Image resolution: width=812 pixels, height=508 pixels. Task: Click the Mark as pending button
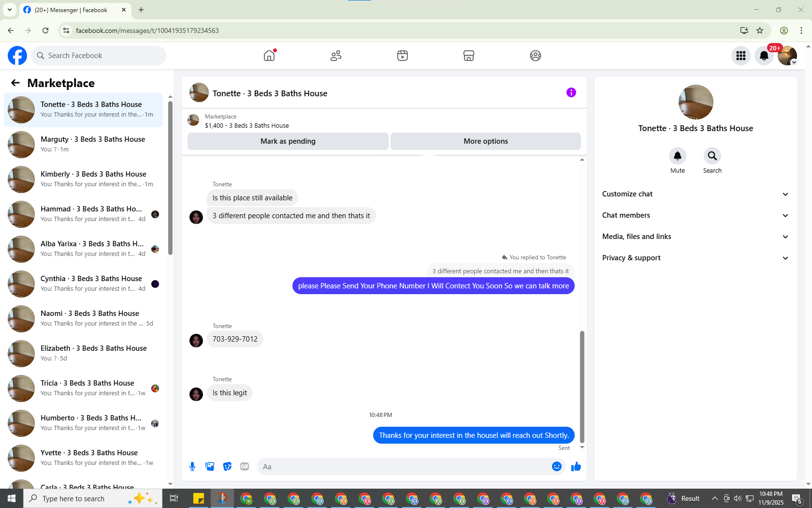click(288, 141)
